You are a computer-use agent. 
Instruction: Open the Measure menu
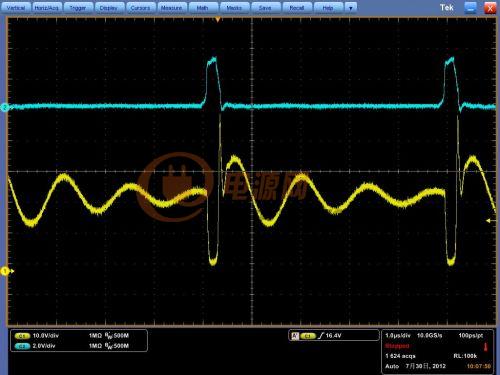click(x=171, y=7)
